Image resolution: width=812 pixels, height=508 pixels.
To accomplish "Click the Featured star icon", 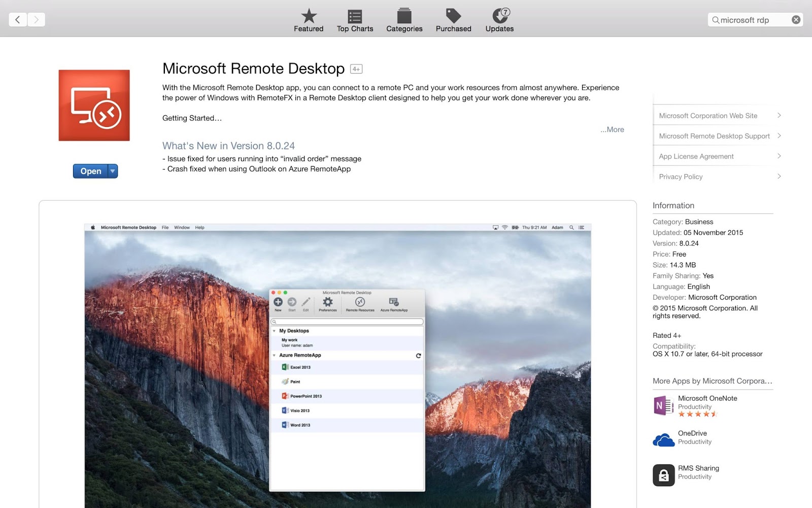I will [x=309, y=16].
